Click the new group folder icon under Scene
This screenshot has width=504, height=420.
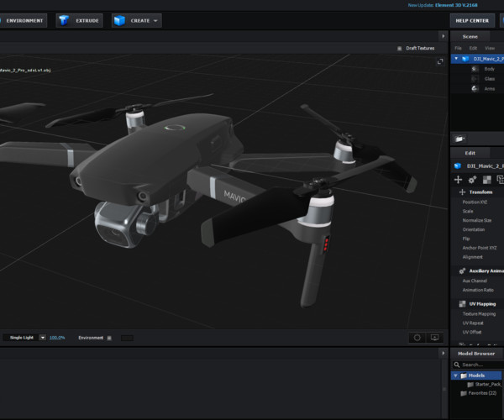459,139
